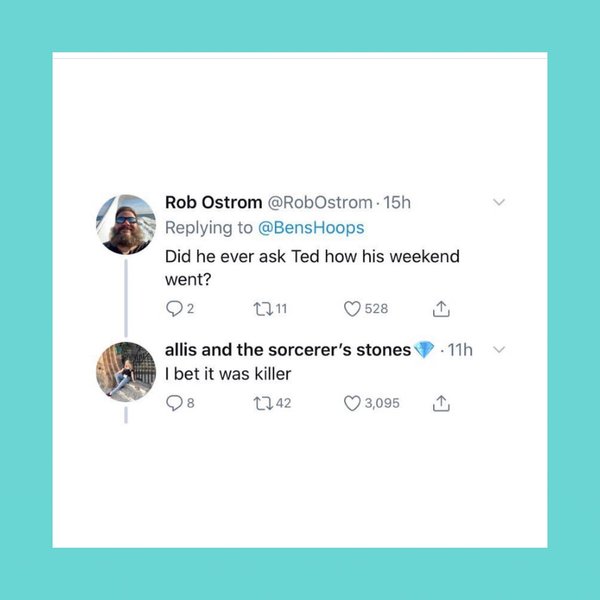Reply to Rob Ostrom's tweet
Image resolution: width=600 pixels, height=600 pixels.
[173, 309]
